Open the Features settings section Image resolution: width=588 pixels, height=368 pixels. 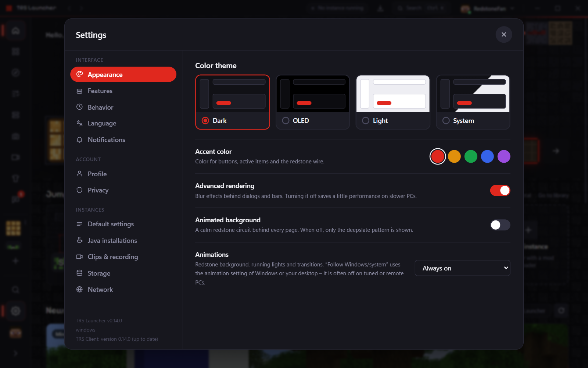pyautogui.click(x=123, y=91)
